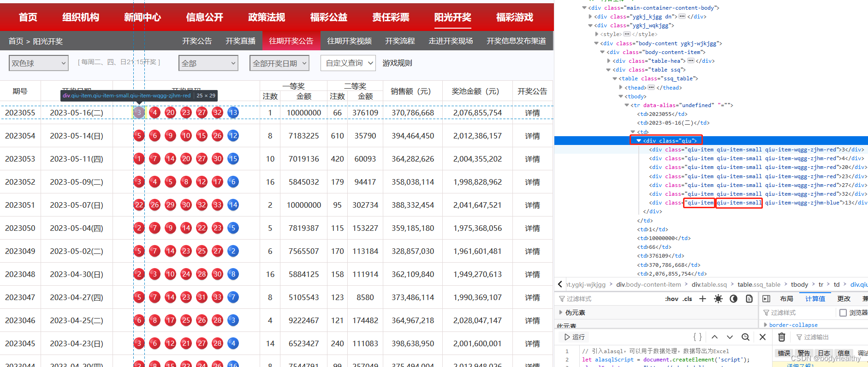
Task: Go to next expression using down chevron
Action: point(730,337)
